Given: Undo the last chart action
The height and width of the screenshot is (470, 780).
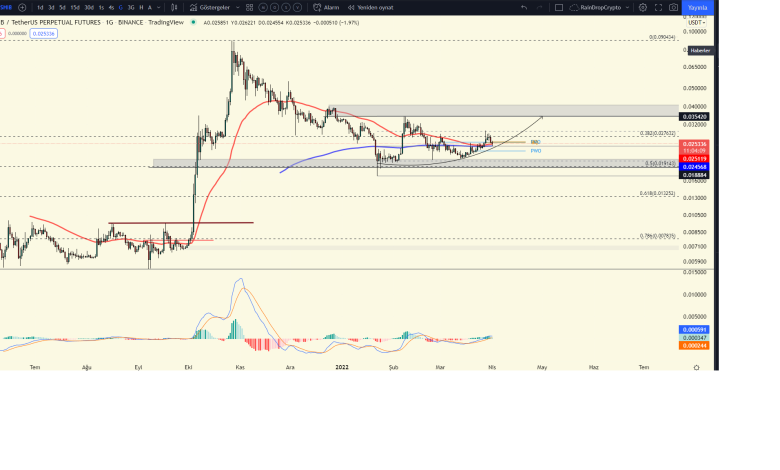Looking at the screenshot, I should (x=524, y=7).
